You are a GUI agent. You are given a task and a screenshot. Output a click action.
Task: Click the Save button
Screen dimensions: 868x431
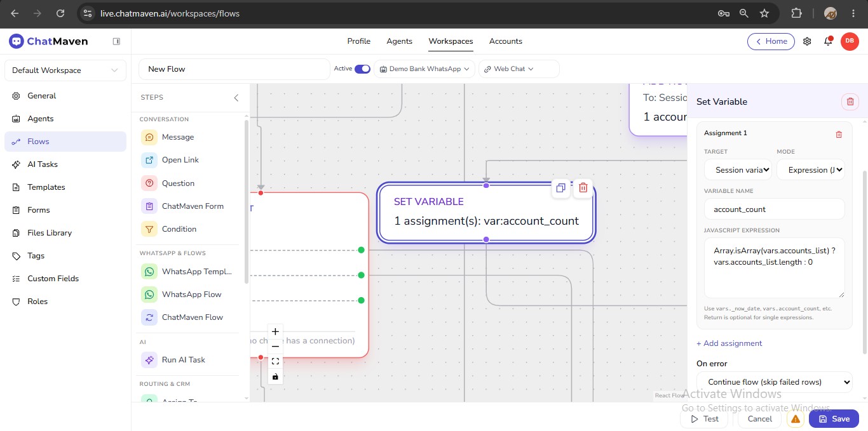coord(834,419)
